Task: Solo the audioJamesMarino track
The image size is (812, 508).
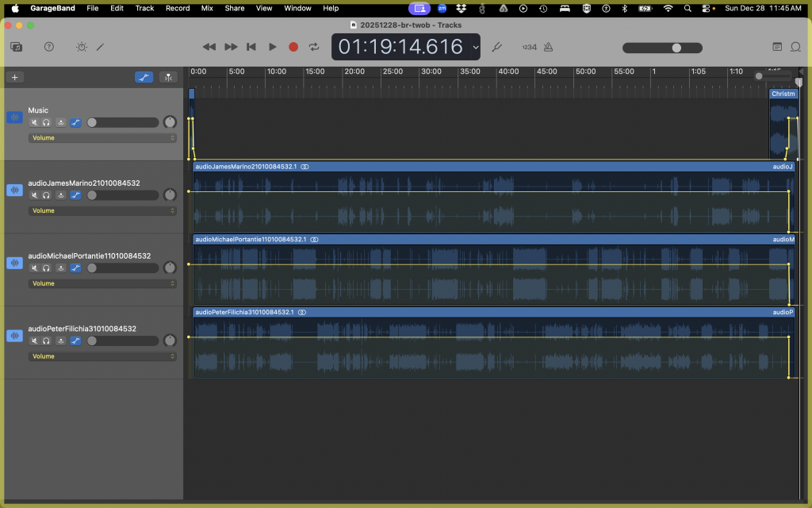Action: click(x=47, y=195)
